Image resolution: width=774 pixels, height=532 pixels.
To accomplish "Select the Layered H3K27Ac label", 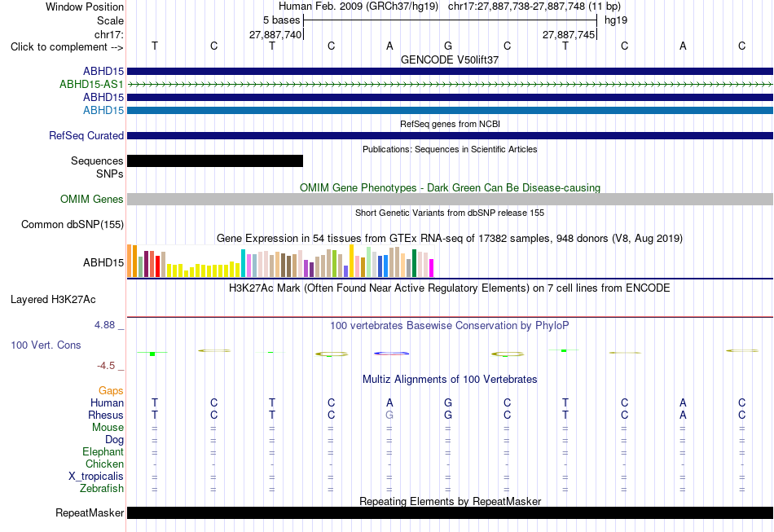I will (x=53, y=300).
